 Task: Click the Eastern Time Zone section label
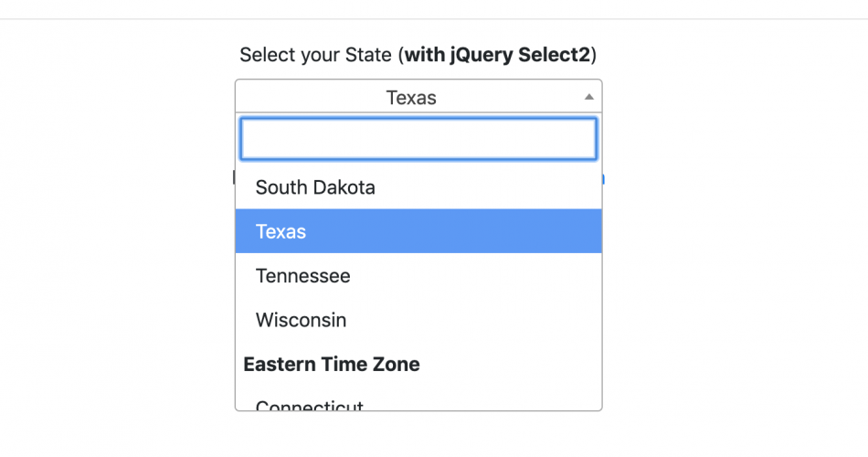(331, 364)
